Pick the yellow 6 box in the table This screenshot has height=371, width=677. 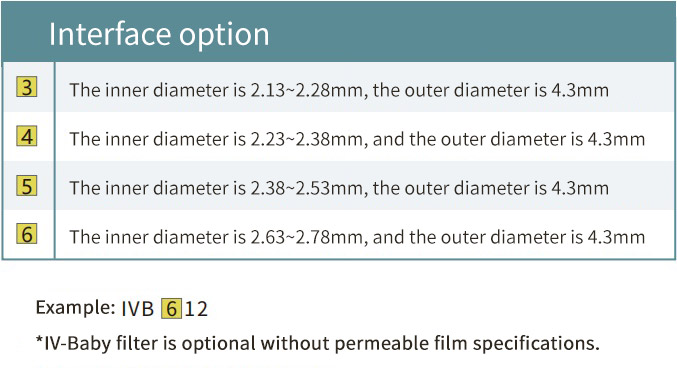click(x=27, y=234)
